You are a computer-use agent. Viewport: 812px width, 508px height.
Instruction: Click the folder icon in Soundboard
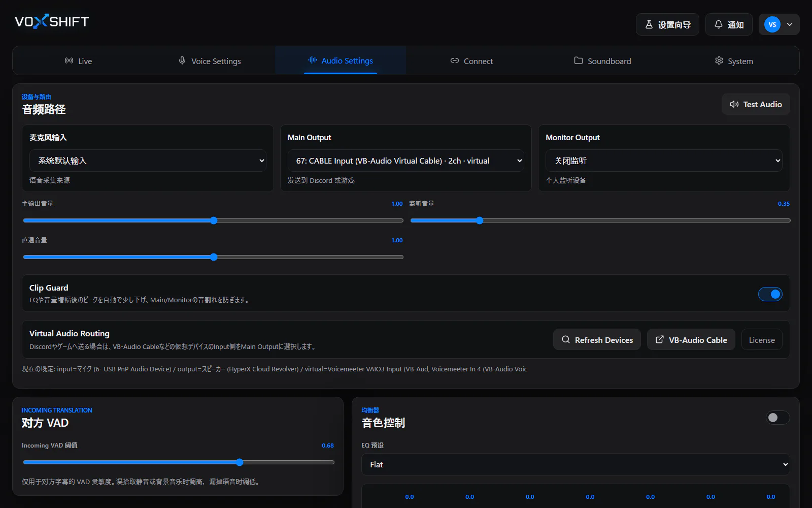(x=579, y=60)
